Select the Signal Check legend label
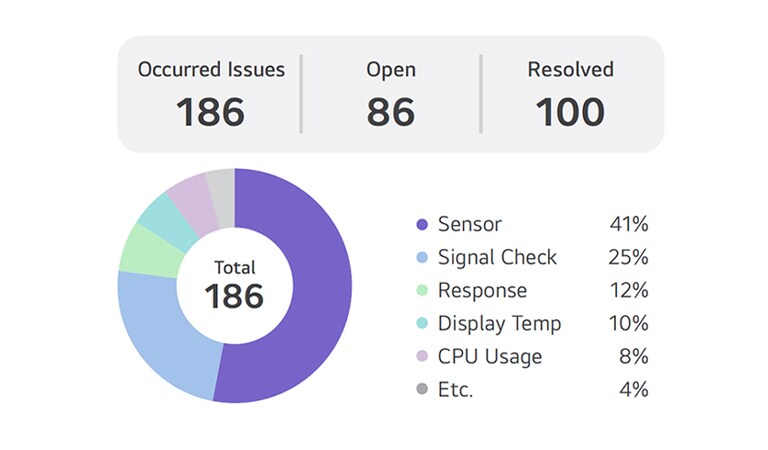768x450 pixels. (497, 258)
